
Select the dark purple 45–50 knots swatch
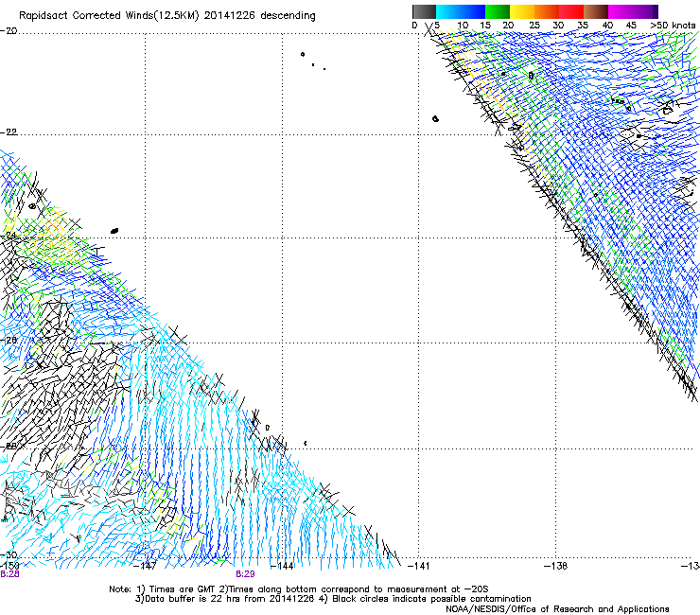[x=645, y=11]
